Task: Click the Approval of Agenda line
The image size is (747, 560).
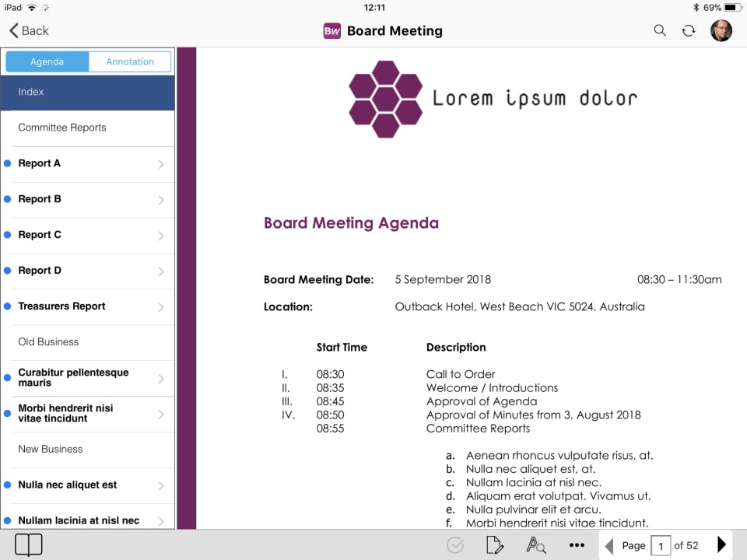Action: [x=481, y=401]
